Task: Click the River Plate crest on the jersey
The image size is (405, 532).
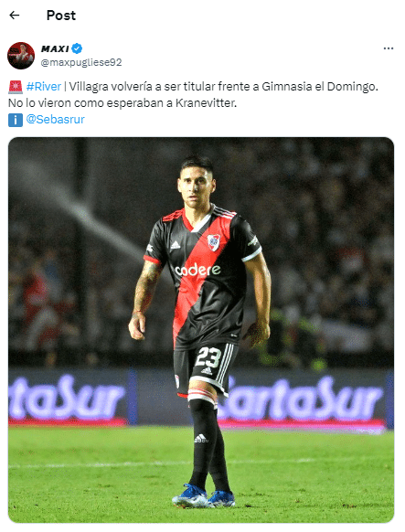Action: (x=213, y=242)
